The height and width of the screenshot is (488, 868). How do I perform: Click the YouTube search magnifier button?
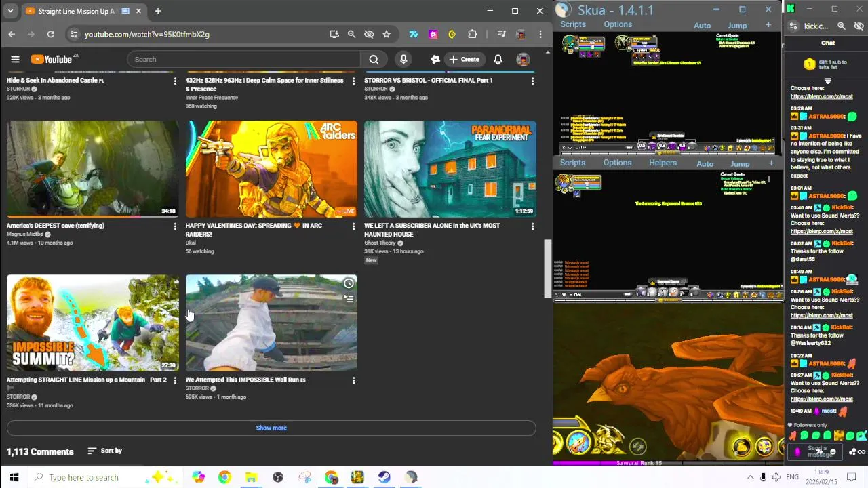point(374,59)
